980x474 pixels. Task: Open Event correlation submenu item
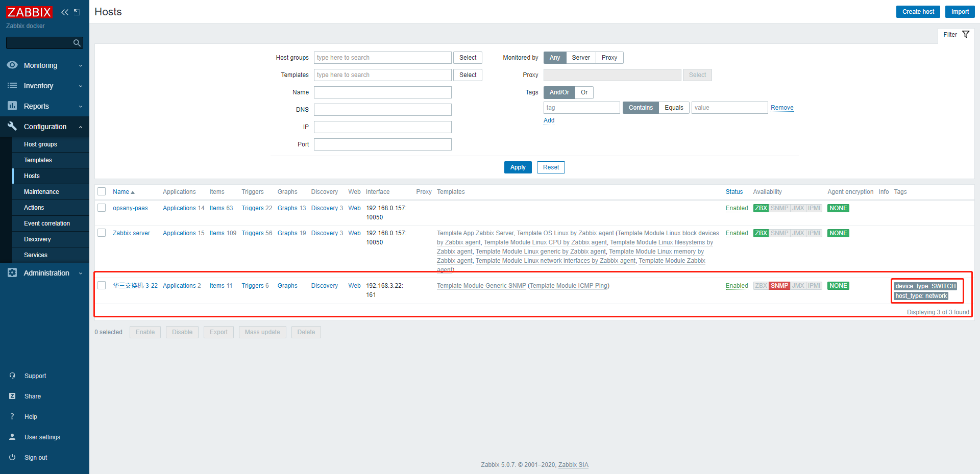tap(51, 223)
